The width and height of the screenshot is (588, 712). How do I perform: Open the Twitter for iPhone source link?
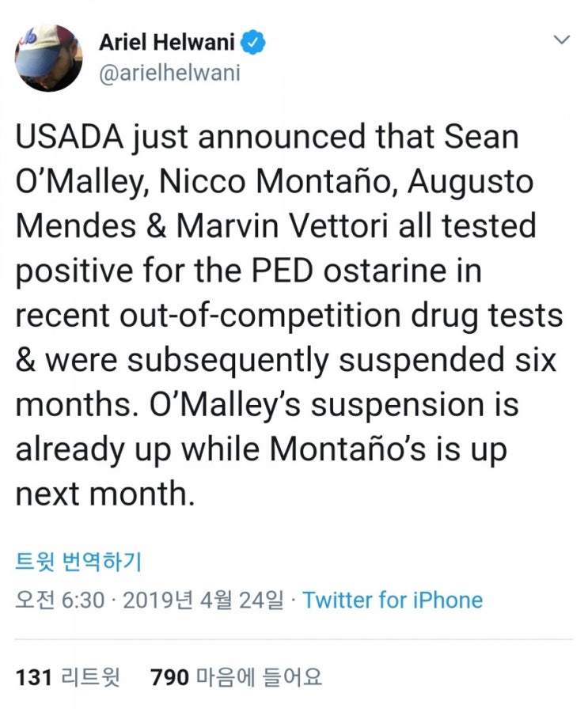[393, 600]
